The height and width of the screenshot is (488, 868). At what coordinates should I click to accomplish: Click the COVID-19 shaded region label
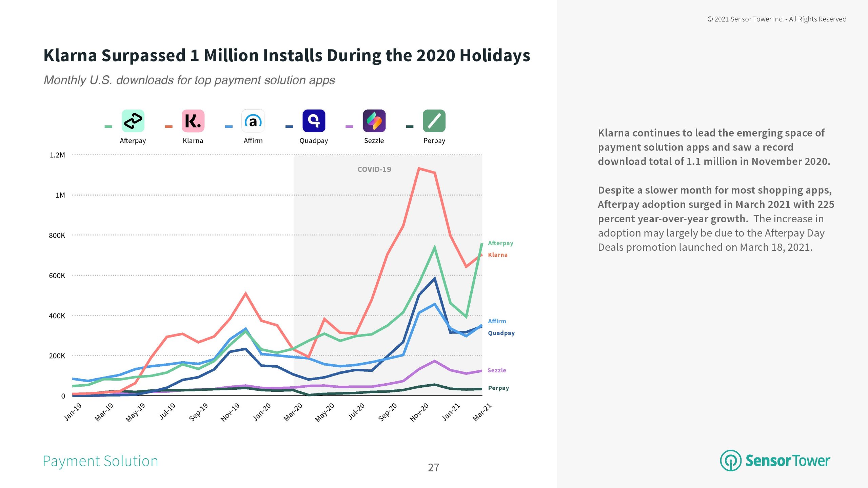374,169
